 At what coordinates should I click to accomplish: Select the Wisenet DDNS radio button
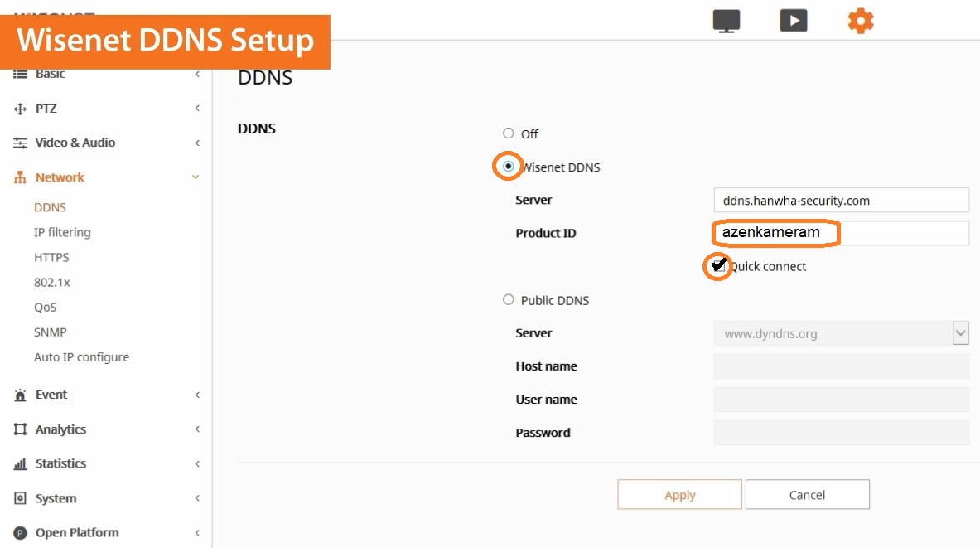tap(508, 167)
